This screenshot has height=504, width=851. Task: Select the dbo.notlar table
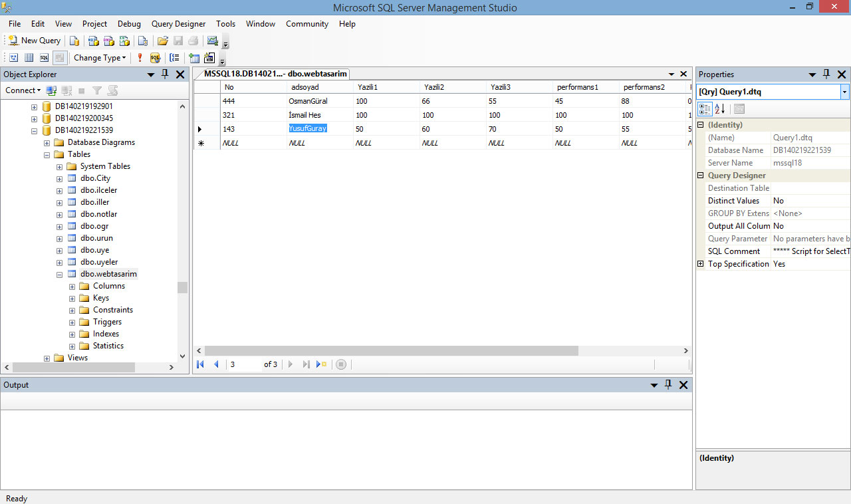click(x=98, y=214)
